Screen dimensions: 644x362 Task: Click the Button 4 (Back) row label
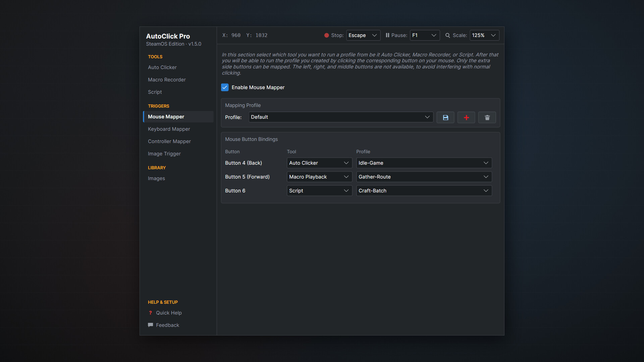244,163
